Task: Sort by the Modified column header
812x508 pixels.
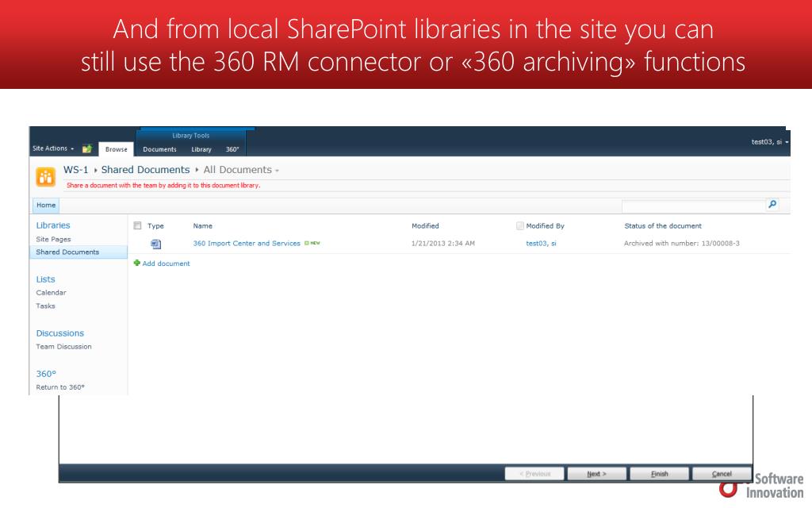Action: tap(425, 226)
